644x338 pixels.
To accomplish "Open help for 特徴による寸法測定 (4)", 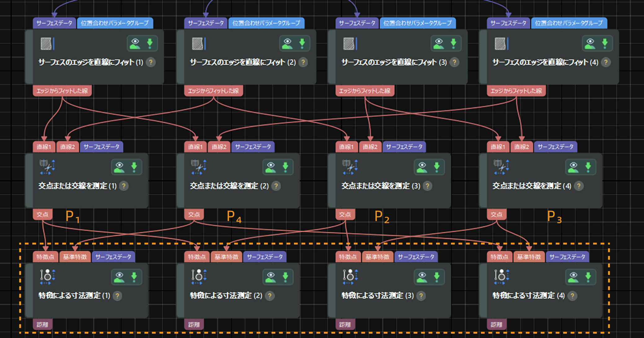I will tap(572, 296).
